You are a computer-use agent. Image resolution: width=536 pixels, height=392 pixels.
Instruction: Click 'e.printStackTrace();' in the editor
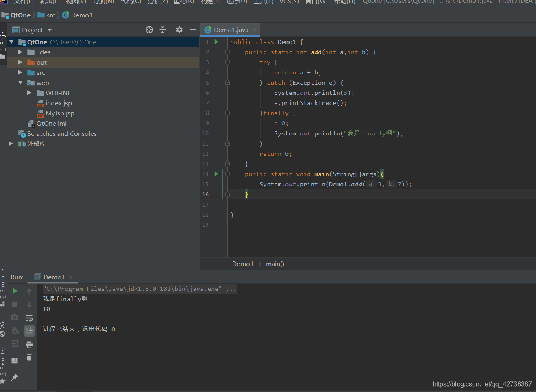[x=310, y=103]
